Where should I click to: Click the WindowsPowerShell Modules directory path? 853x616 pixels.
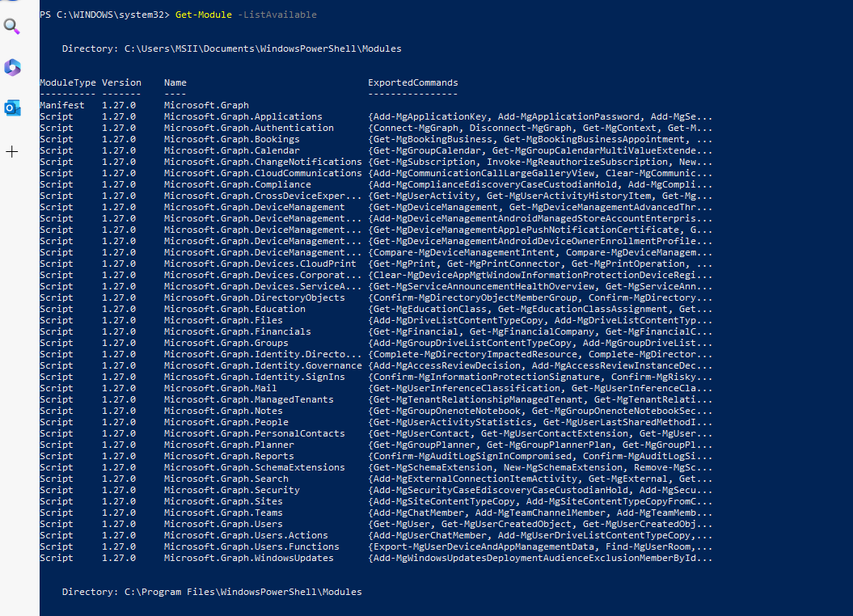232,48
